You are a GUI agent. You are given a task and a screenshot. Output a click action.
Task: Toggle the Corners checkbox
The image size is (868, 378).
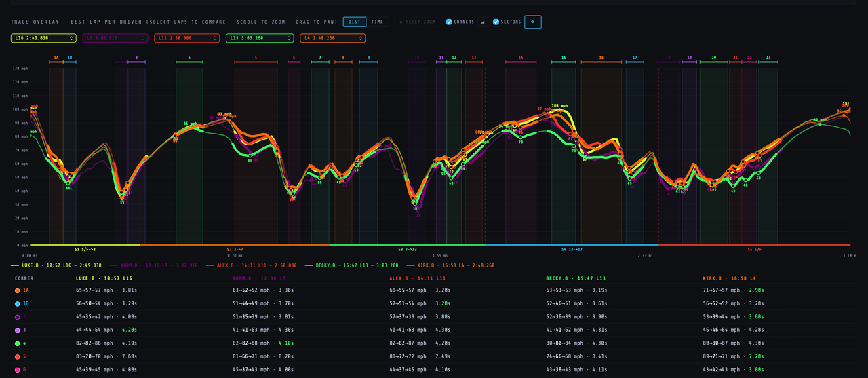tap(449, 22)
